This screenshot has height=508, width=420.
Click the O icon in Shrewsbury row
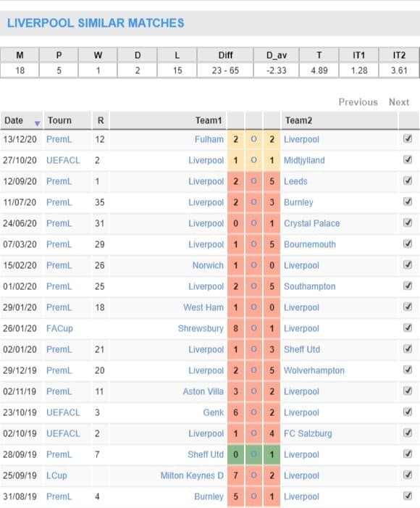[x=254, y=328]
